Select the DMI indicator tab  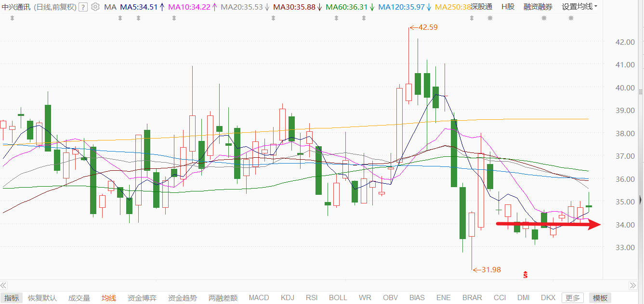(x=524, y=298)
